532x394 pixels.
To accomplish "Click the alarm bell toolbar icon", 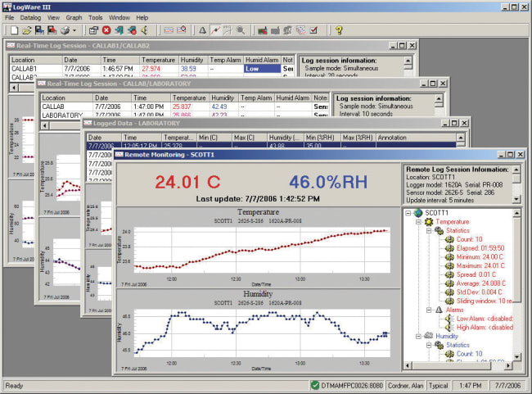I will tap(203, 30).
